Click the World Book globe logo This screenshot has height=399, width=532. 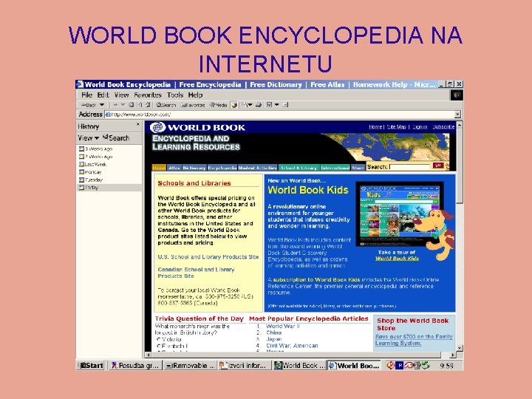pos(158,127)
